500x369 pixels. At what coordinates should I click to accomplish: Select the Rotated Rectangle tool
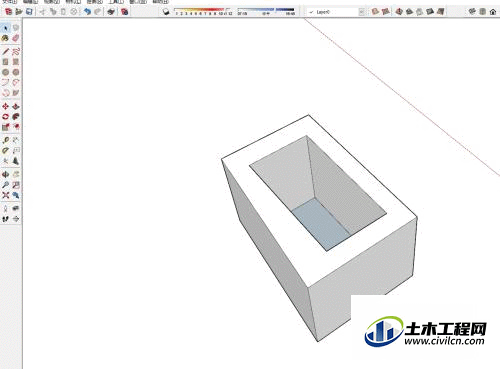[16, 62]
